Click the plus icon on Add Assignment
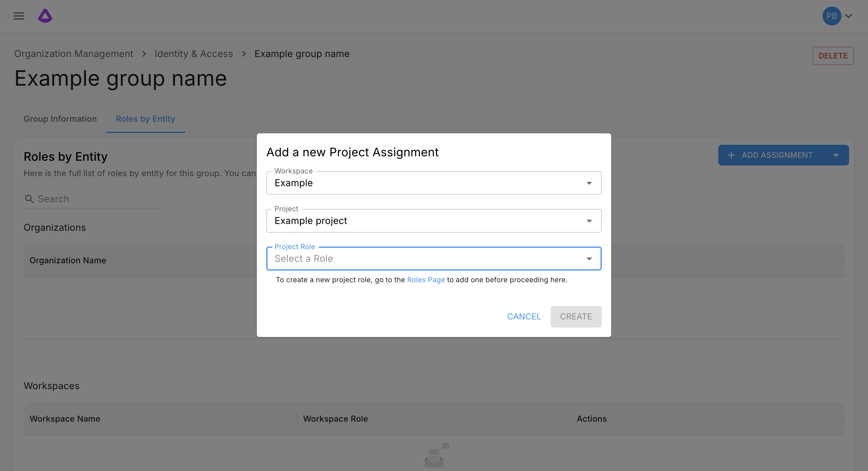 coord(731,155)
